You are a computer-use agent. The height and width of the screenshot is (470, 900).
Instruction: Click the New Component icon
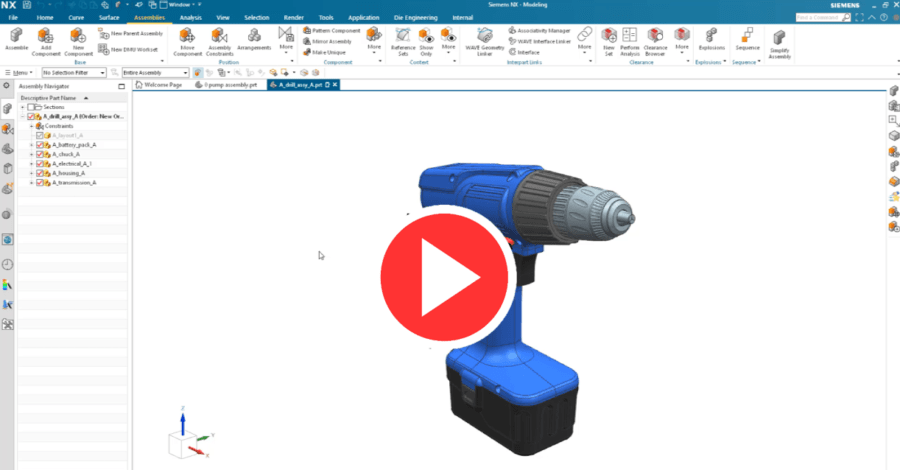click(78, 36)
